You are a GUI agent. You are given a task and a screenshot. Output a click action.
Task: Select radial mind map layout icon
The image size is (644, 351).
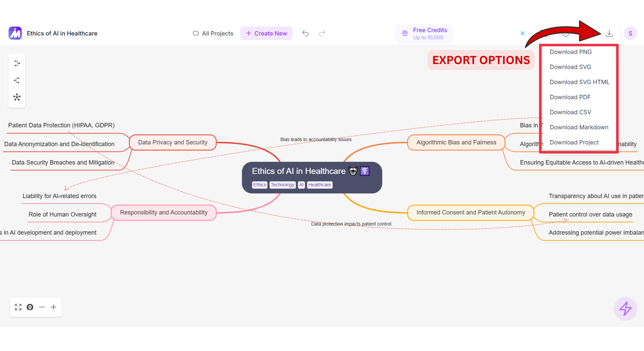point(17,97)
